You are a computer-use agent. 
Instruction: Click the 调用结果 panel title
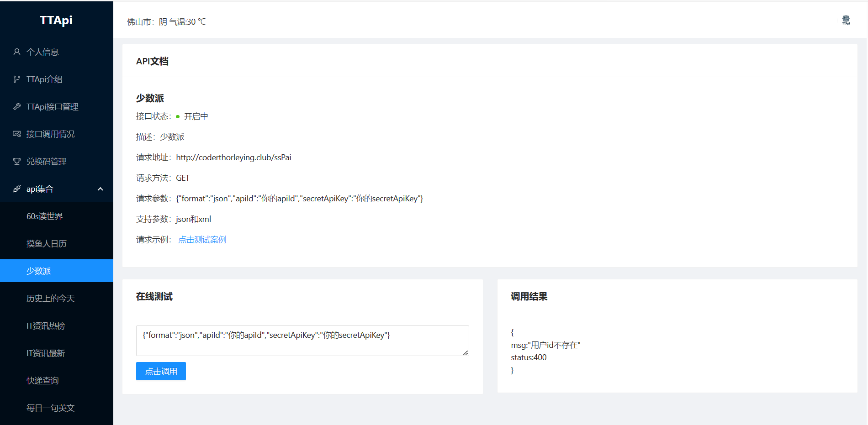529,296
